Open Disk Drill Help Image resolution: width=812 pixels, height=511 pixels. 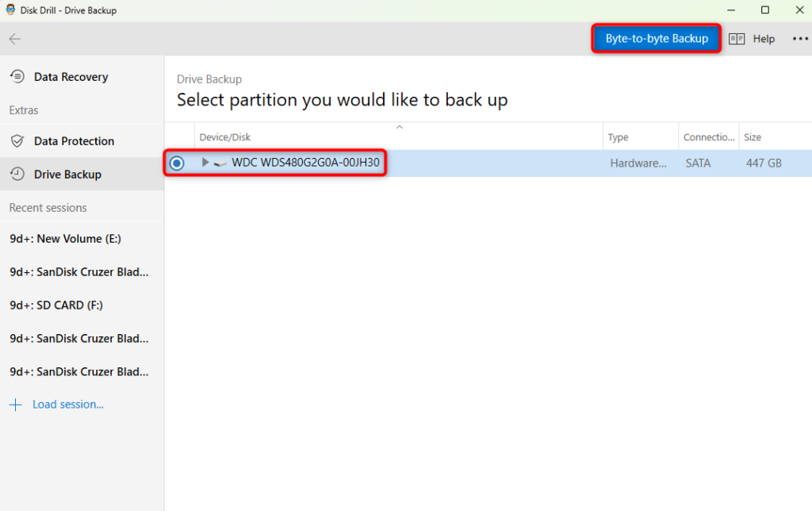click(x=764, y=38)
